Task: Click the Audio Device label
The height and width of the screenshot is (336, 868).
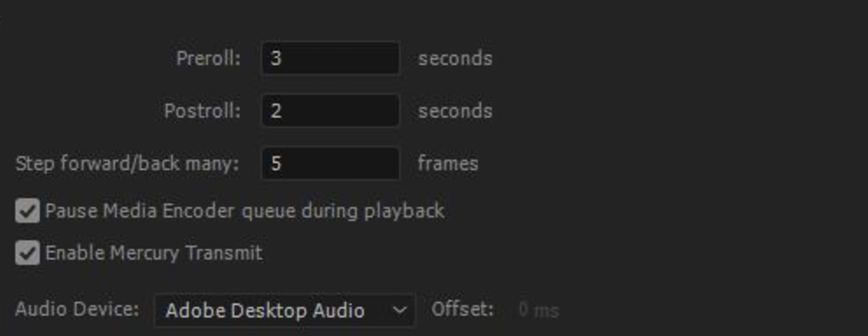Action: click(x=77, y=309)
